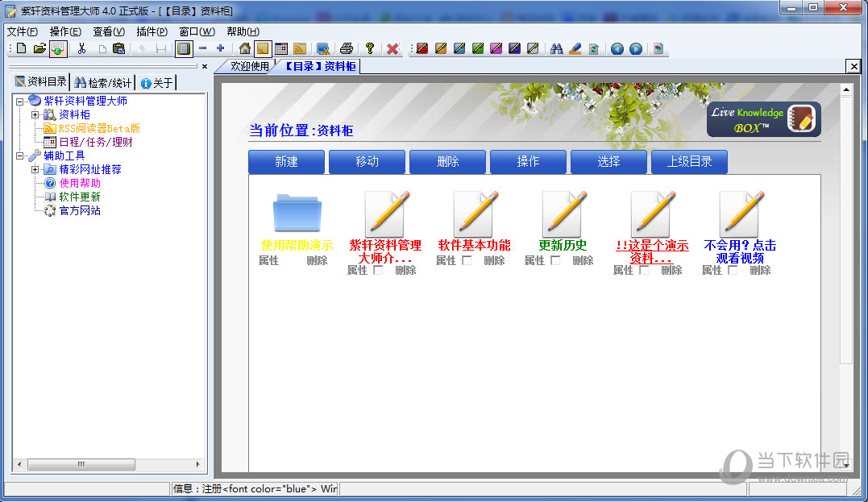Select the orange pen color swatch
This screenshot has width=868, height=502.
(x=441, y=48)
